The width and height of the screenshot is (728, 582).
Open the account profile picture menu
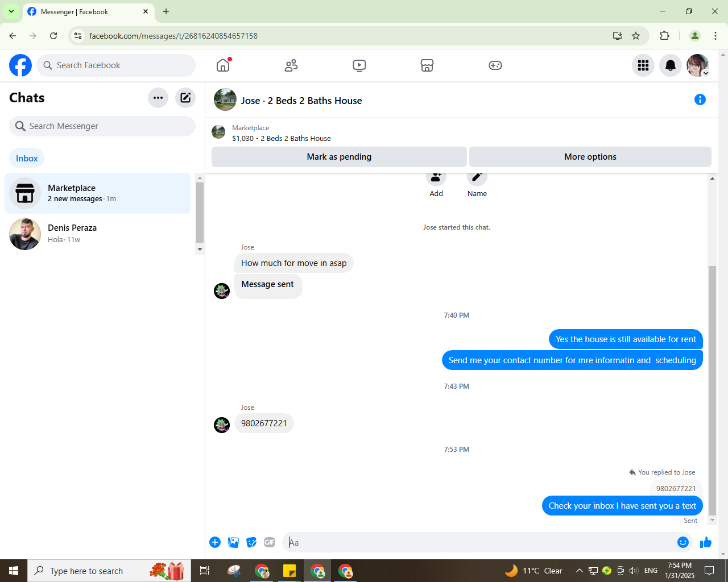(x=698, y=65)
